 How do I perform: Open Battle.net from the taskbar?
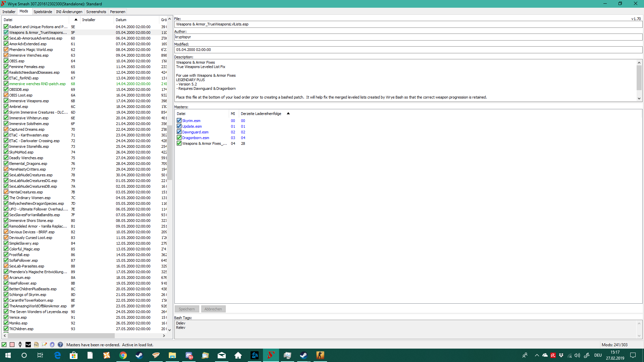pos(255,355)
